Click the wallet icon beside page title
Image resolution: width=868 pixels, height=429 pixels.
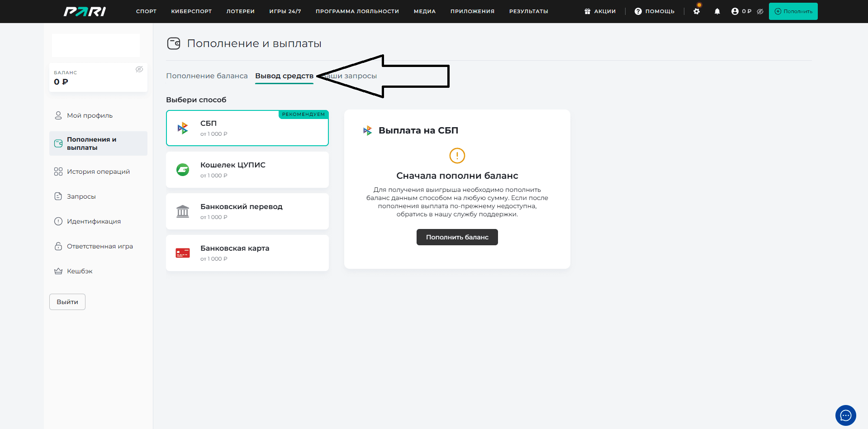coord(174,43)
